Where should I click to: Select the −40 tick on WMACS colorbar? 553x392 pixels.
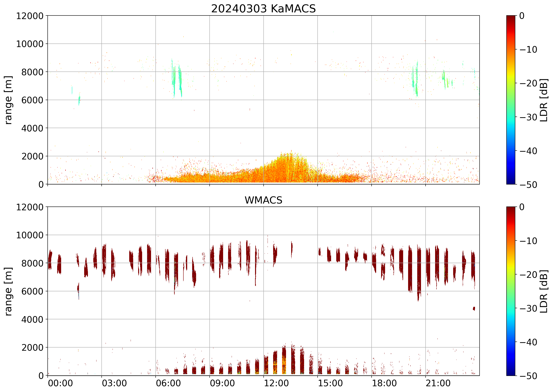pyautogui.click(x=528, y=342)
